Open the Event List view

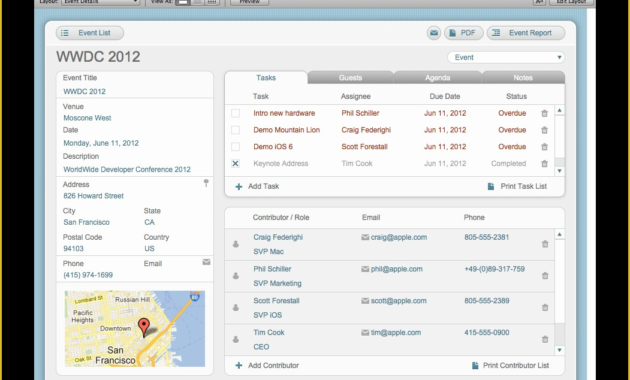tap(90, 33)
